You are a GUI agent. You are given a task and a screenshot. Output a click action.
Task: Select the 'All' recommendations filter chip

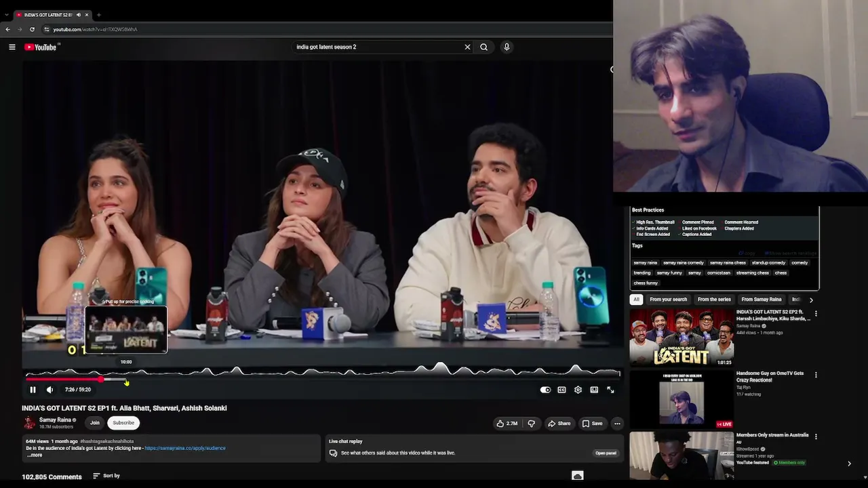coord(636,300)
